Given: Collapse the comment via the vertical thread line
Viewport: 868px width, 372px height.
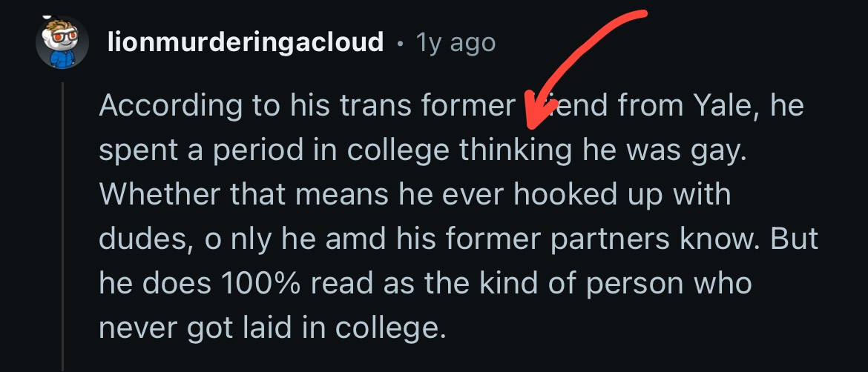Looking at the screenshot, I should coord(62,227).
